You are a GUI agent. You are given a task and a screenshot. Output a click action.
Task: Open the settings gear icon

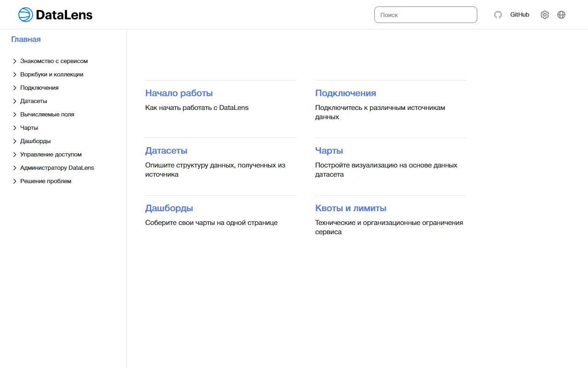[545, 15]
